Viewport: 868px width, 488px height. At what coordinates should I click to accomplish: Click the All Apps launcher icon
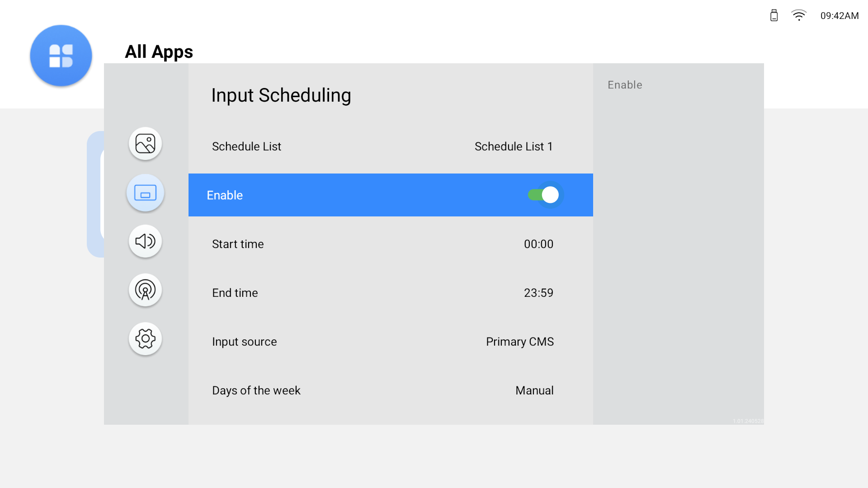pos(61,56)
